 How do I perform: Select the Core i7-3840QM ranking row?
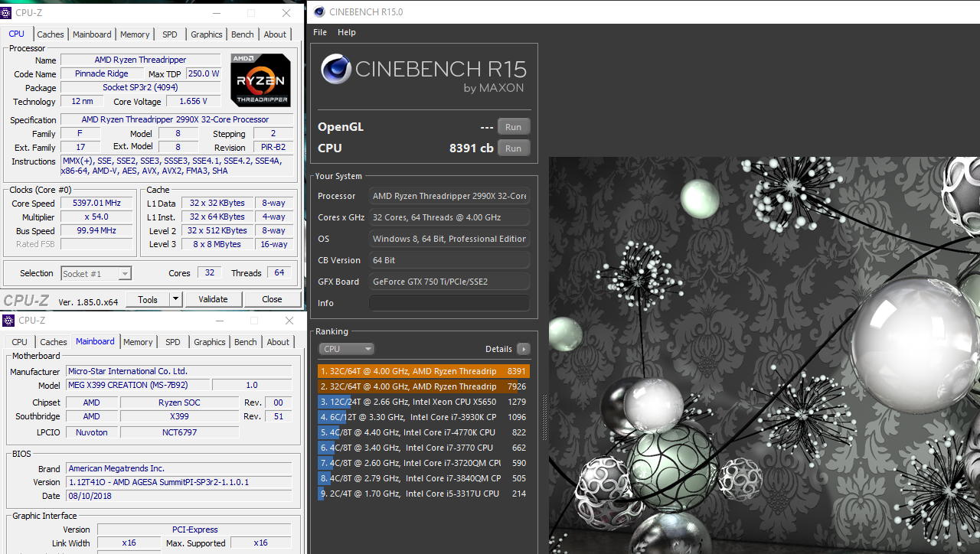pos(423,478)
